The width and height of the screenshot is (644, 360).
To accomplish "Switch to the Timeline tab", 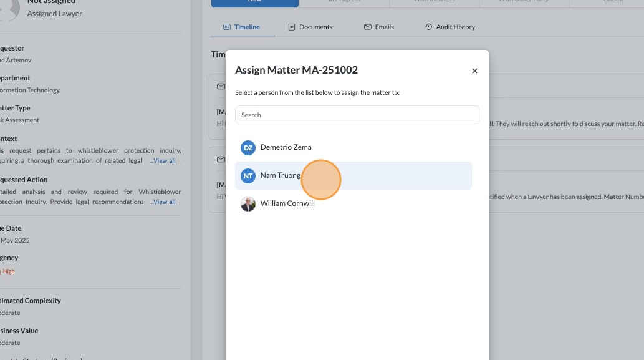I will tap(247, 27).
